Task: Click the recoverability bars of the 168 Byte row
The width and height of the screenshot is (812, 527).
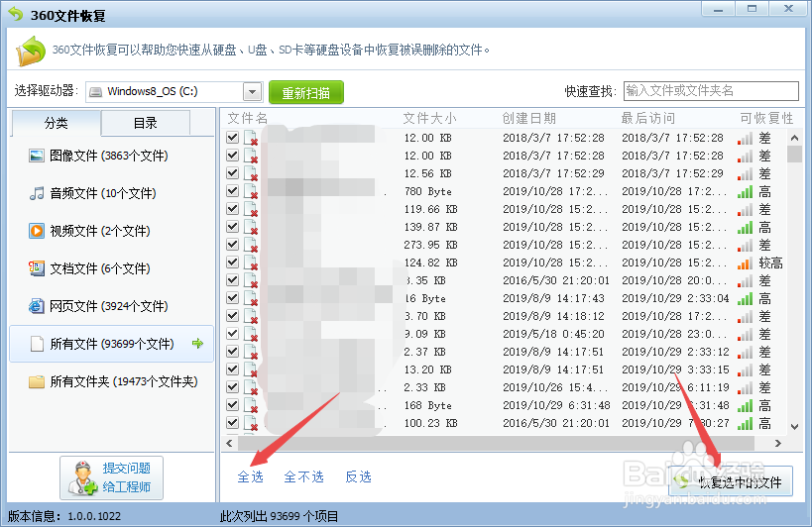Action: tap(745, 405)
